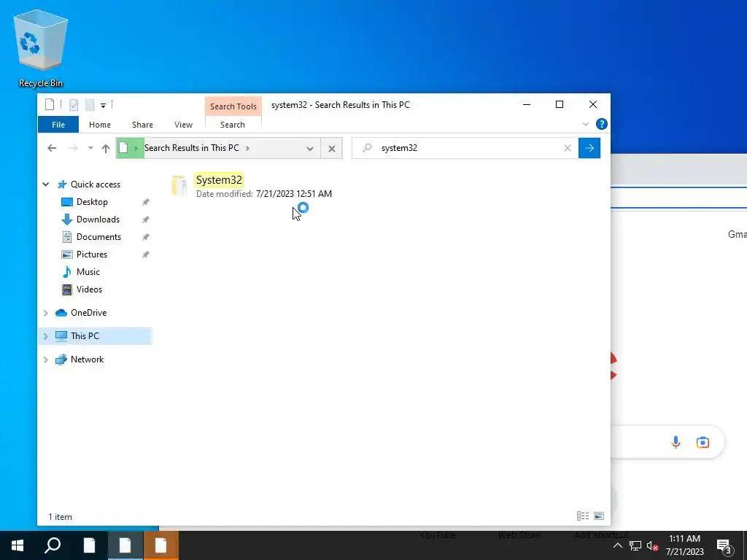This screenshot has height=560, width=747.
Task: Expand the breadcrumb arrow after Search Results
Action: click(x=247, y=148)
